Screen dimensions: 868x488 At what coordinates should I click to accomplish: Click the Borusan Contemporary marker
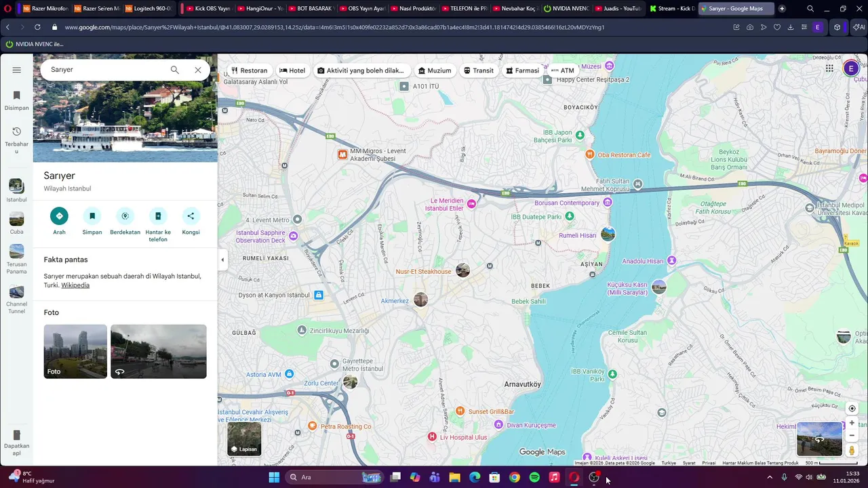point(608,203)
